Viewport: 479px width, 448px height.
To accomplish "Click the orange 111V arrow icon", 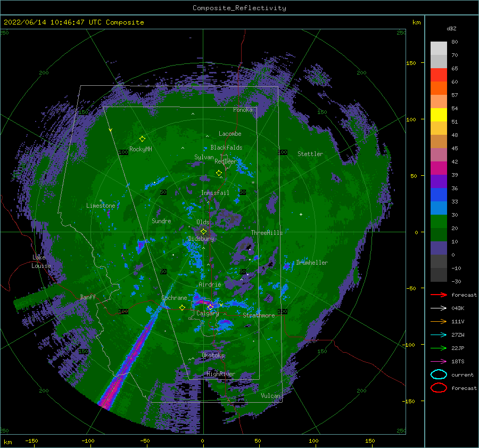I will [439, 321].
